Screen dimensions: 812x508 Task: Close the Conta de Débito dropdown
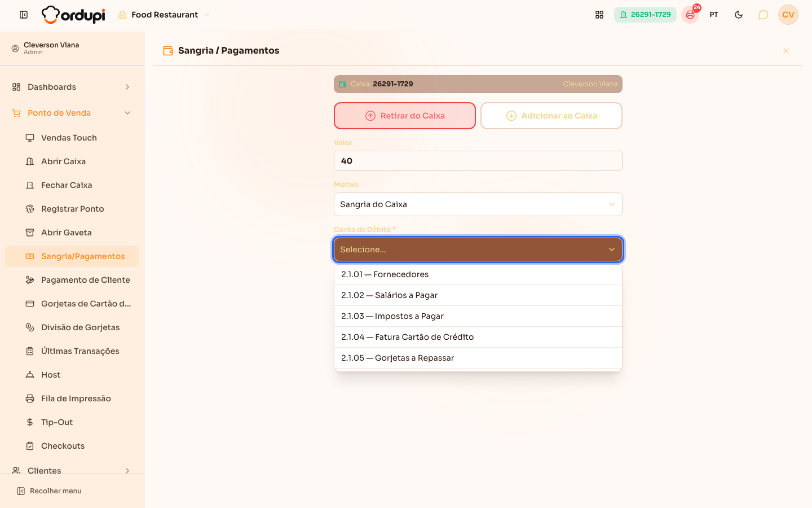coord(478,249)
